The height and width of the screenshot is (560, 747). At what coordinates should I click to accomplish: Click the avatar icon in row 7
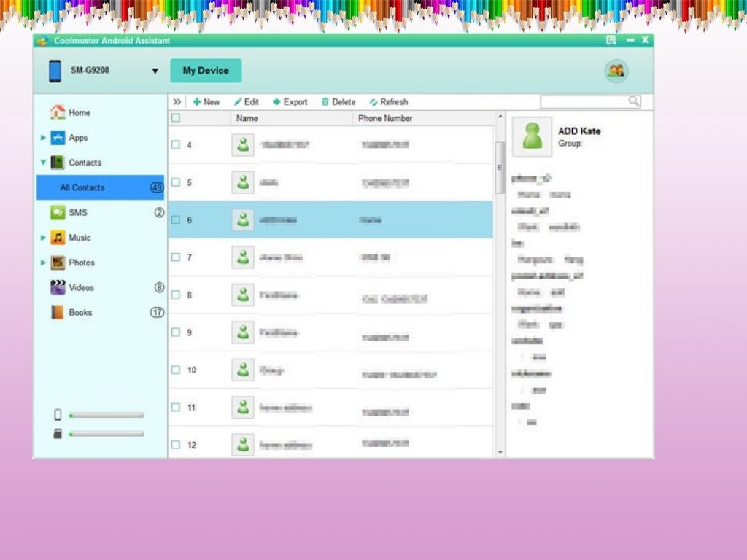(x=243, y=257)
